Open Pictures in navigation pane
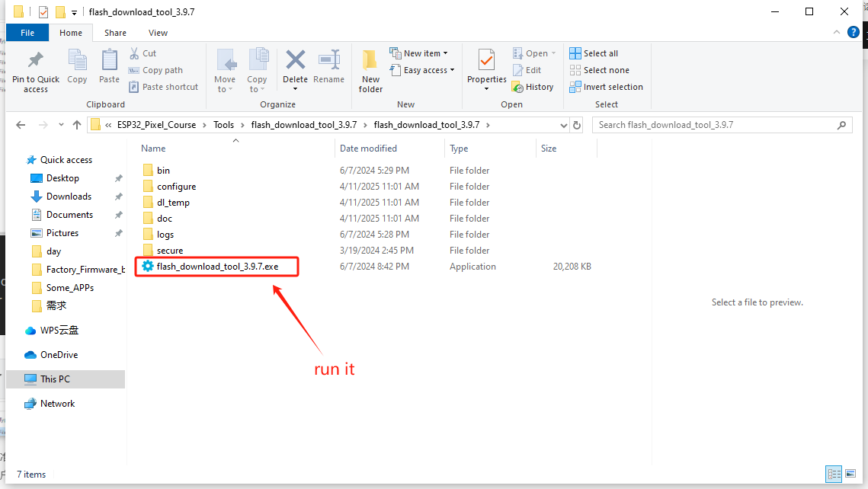This screenshot has width=868, height=489. coord(62,233)
